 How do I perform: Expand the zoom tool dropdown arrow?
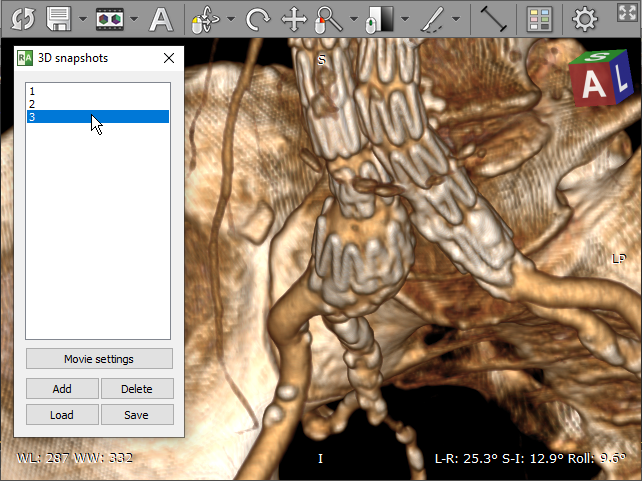coord(353,19)
